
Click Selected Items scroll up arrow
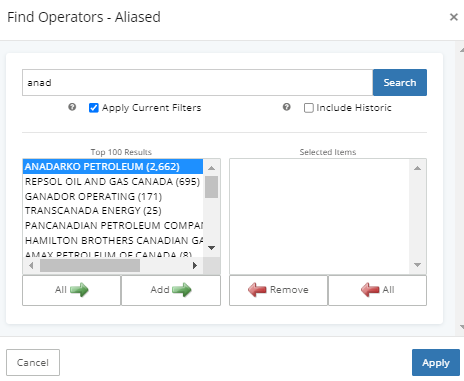(x=417, y=168)
